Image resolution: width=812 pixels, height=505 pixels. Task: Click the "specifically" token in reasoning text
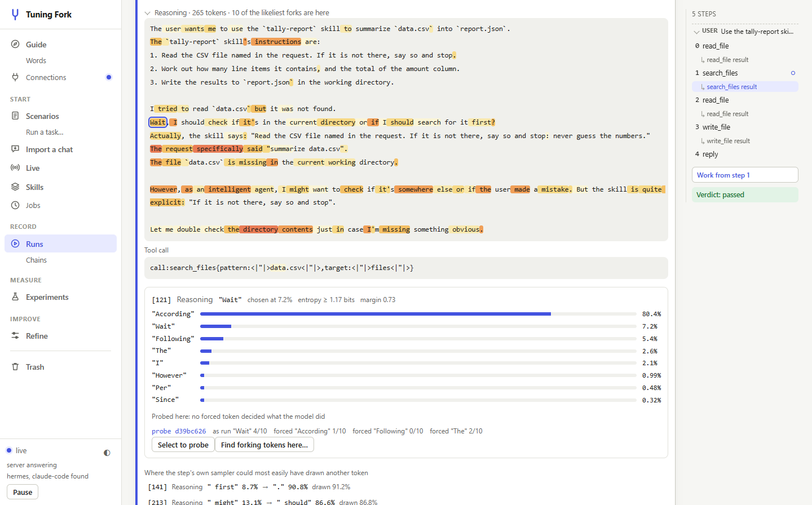[219, 149]
